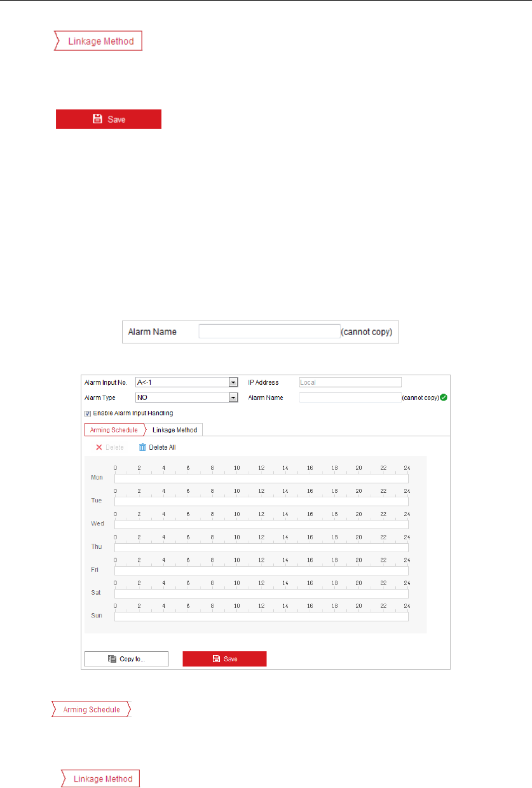Click the Sun schedule timeline bar
Image resolution: width=532 pixels, height=788 pixels.
(x=261, y=616)
